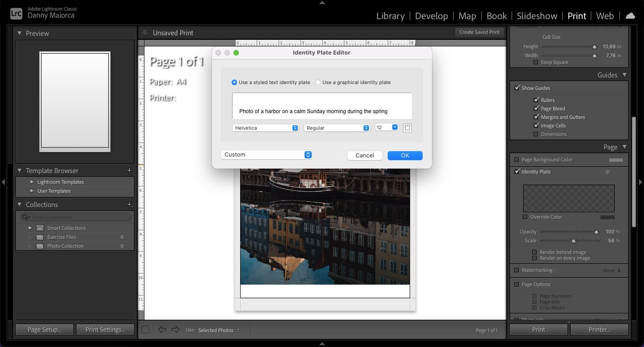
Task: Click OK in Identity Plate Editor
Action: [x=405, y=155]
